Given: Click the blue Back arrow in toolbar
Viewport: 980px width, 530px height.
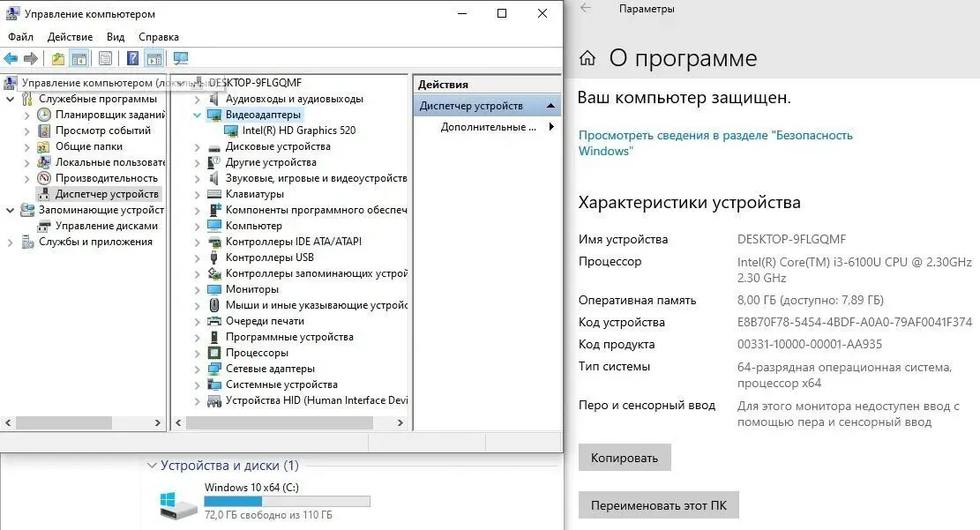Looking at the screenshot, I should point(11,59).
